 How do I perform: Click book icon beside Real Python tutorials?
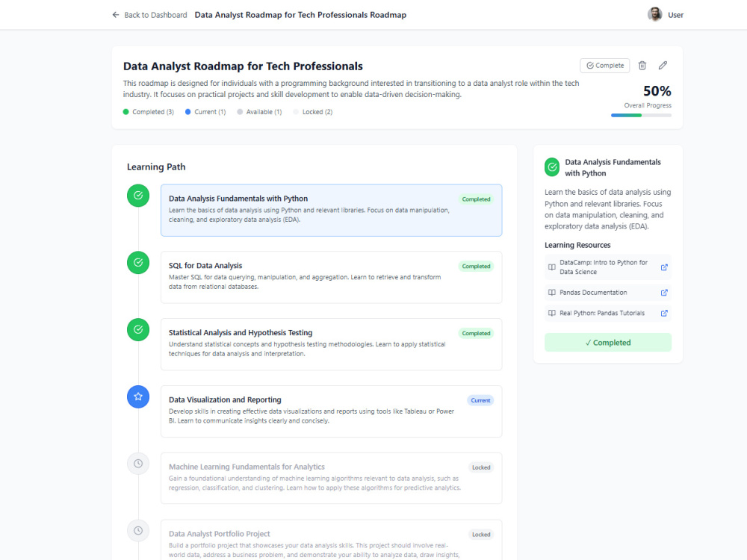point(552,313)
